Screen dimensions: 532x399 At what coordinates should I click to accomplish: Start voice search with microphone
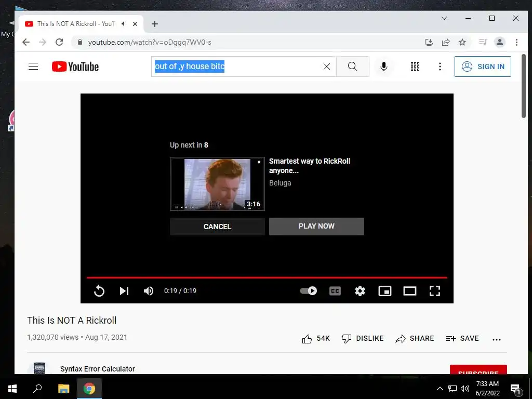coord(384,66)
